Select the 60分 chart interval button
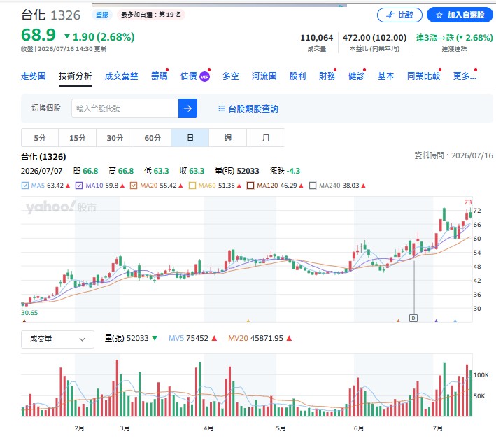Image resolution: width=496 pixels, height=448 pixels. point(153,138)
